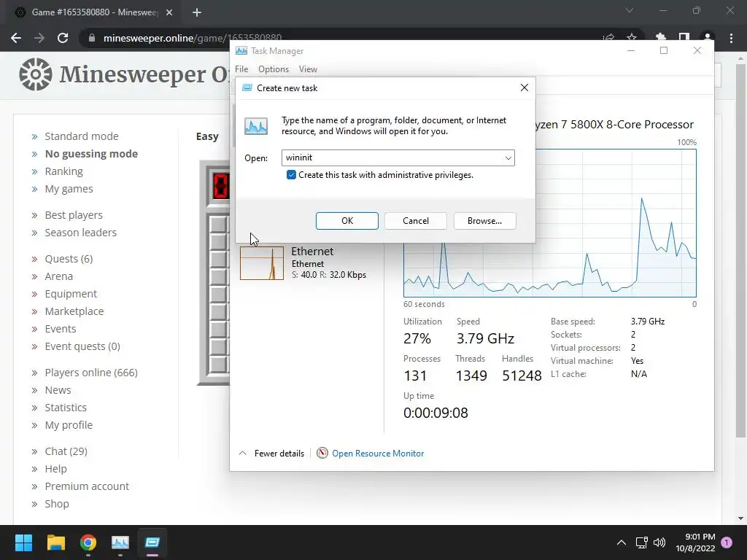Open a new Chrome tab
This screenshot has width=747, height=560.
tap(197, 12)
